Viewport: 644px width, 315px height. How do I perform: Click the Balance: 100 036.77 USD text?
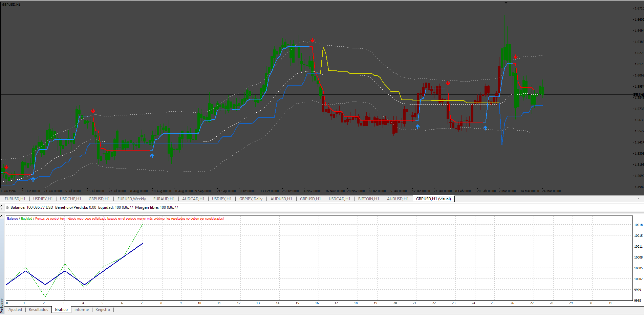(x=32, y=208)
